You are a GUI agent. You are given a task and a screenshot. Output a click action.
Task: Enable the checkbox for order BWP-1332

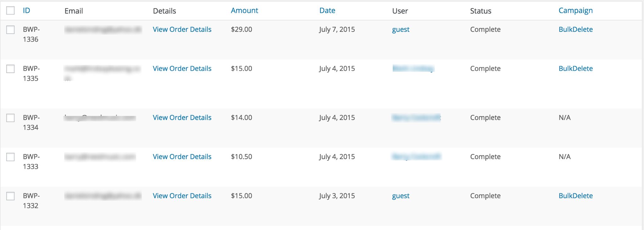click(x=10, y=196)
